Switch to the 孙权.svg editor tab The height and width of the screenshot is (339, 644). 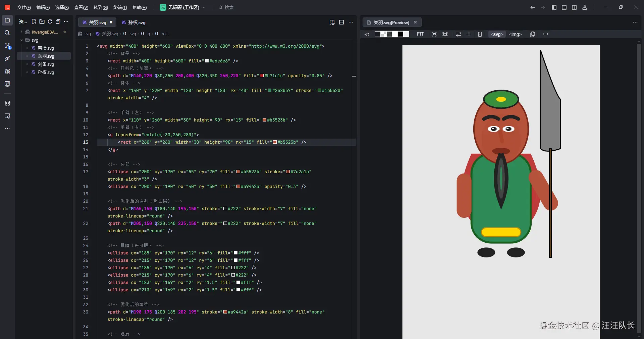point(134,22)
